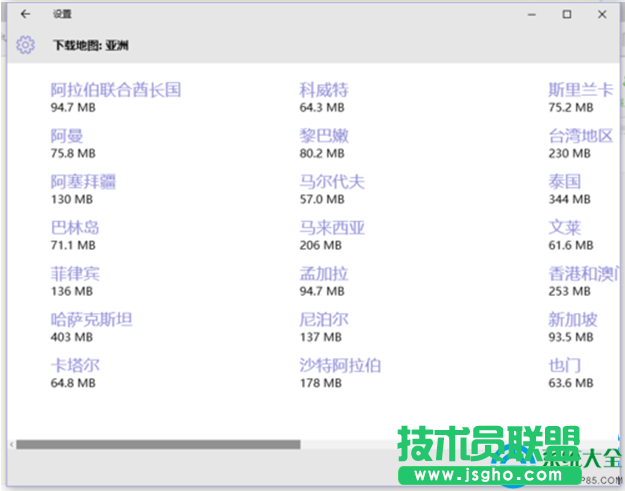Screen dimensions: 625x491
Task: Click the settings gear icon
Action: tap(26, 45)
